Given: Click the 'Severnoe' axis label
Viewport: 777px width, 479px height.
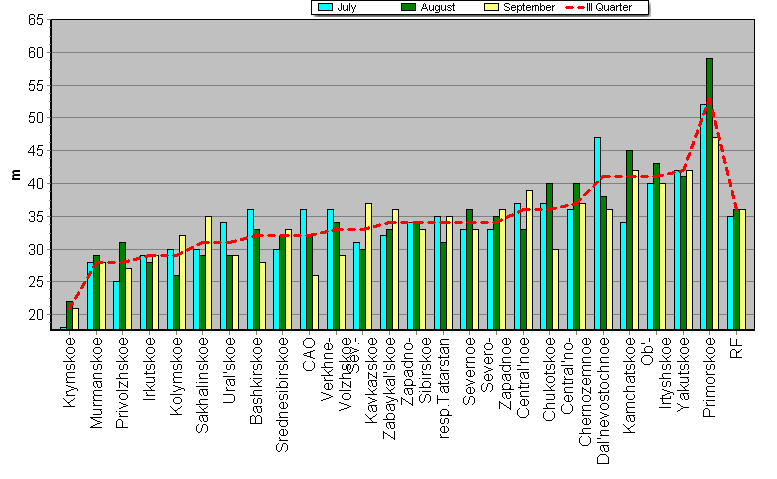Looking at the screenshot, I should [468, 371].
